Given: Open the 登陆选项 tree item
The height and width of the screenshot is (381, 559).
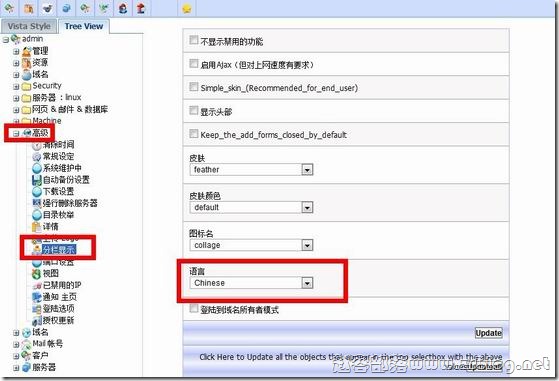Looking at the screenshot, I should pyautogui.click(x=58, y=309).
